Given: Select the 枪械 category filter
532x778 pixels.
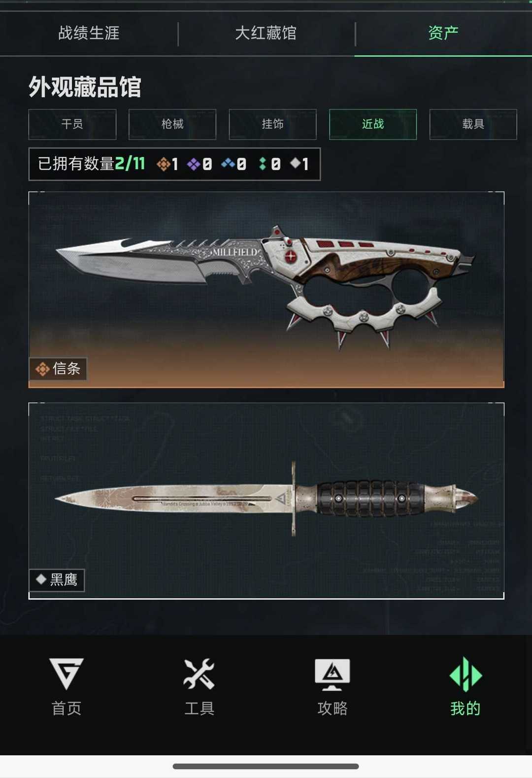Looking at the screenshot, I should pyautogui.click(x=172, y=124).
